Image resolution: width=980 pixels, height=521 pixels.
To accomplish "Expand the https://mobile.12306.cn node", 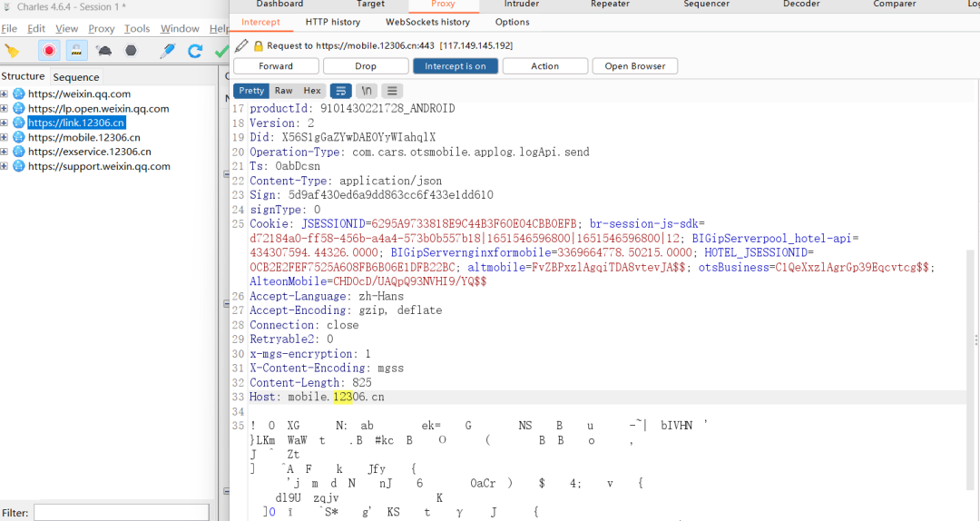I will (4, 137).
